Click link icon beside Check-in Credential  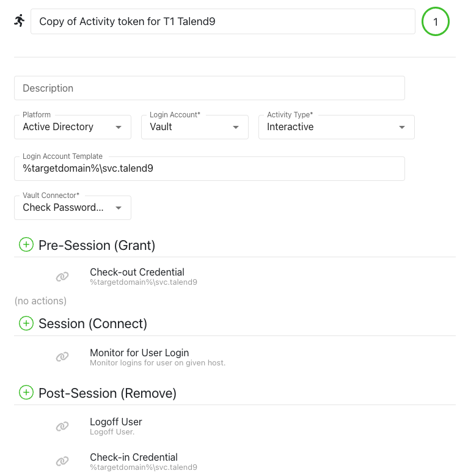62,461
